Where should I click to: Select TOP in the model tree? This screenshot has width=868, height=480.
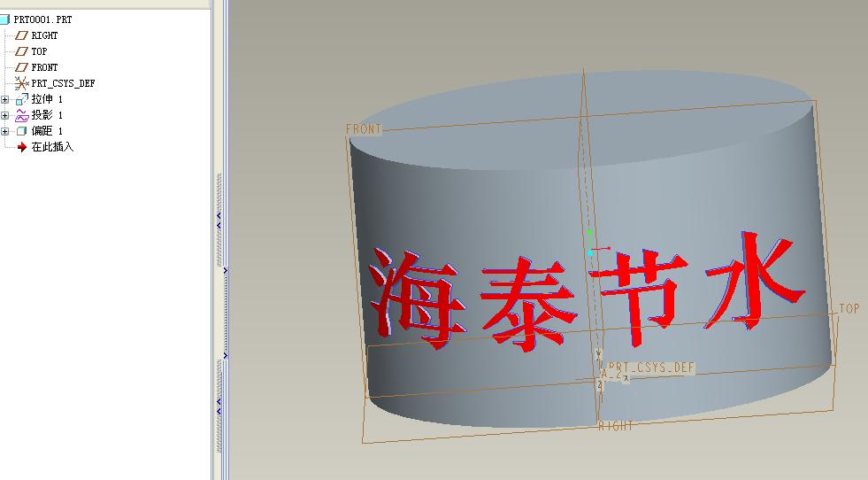pyautogui.click(x=39, y=51)
